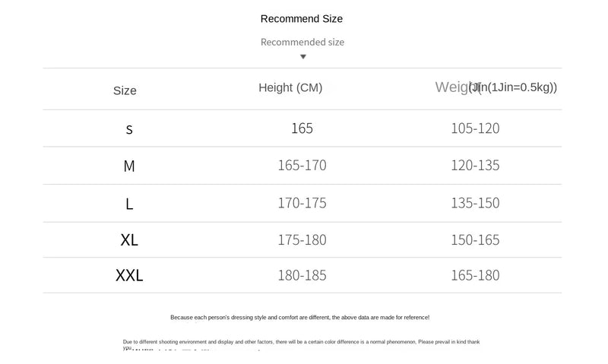This screenshot has width=608, height=364.
Task: Click the 135-150 weight cell
Action: [x=475, y=203]
